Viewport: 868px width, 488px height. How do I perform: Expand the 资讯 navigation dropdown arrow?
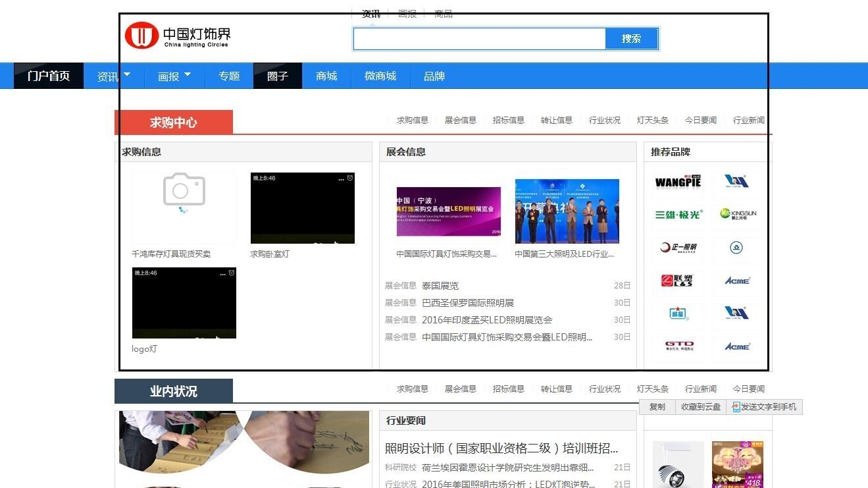127,74
